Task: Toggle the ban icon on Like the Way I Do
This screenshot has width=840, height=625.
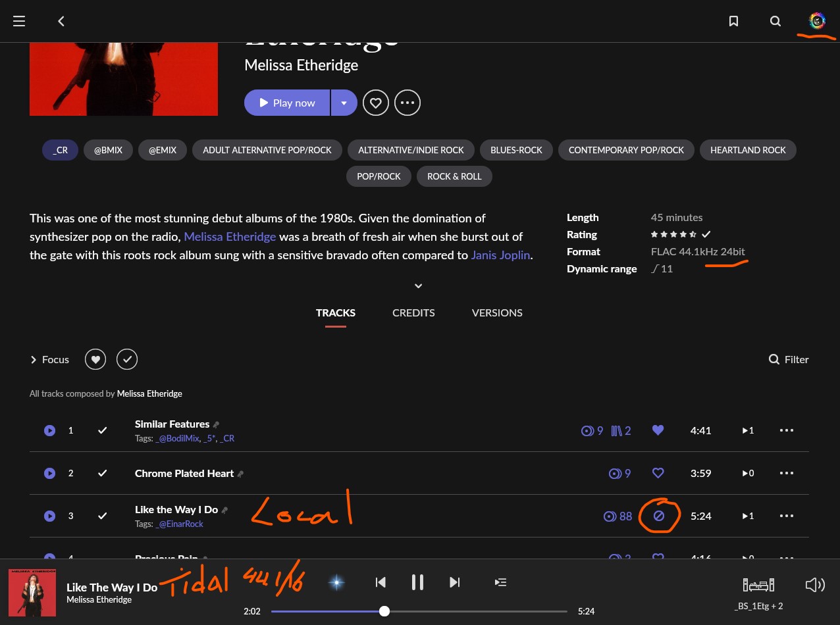Action: pos(658,516)
